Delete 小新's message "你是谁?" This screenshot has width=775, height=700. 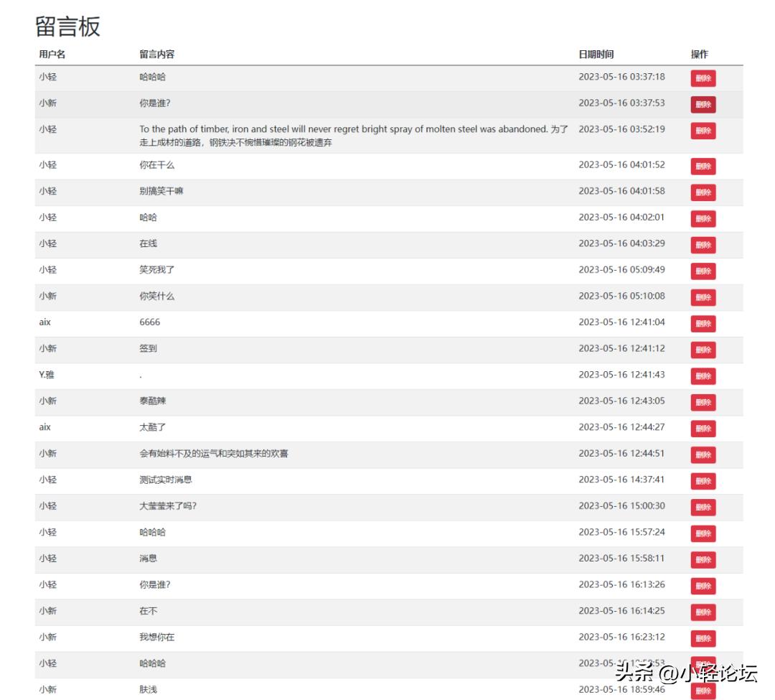point(703,105)
